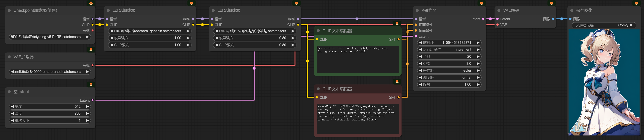Collapse the green positive CLIP文本编码器 node dot
Image resolution: width=644 pixels, height=140 pixels.
[318, 31]
